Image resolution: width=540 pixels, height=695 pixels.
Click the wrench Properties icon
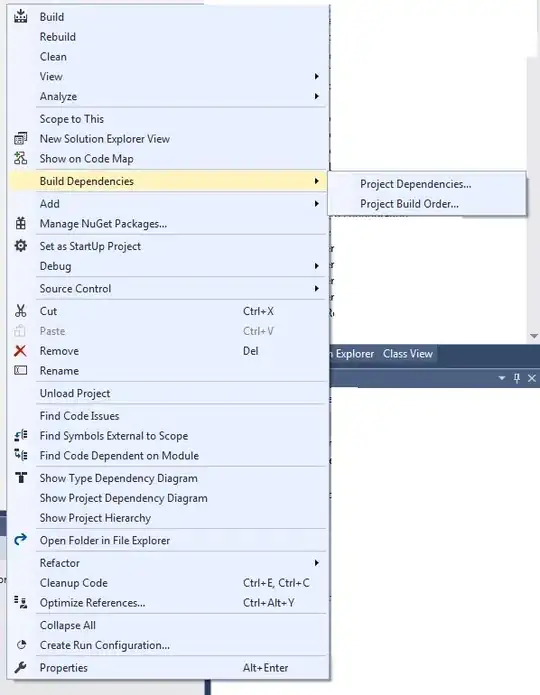point(20,667)
